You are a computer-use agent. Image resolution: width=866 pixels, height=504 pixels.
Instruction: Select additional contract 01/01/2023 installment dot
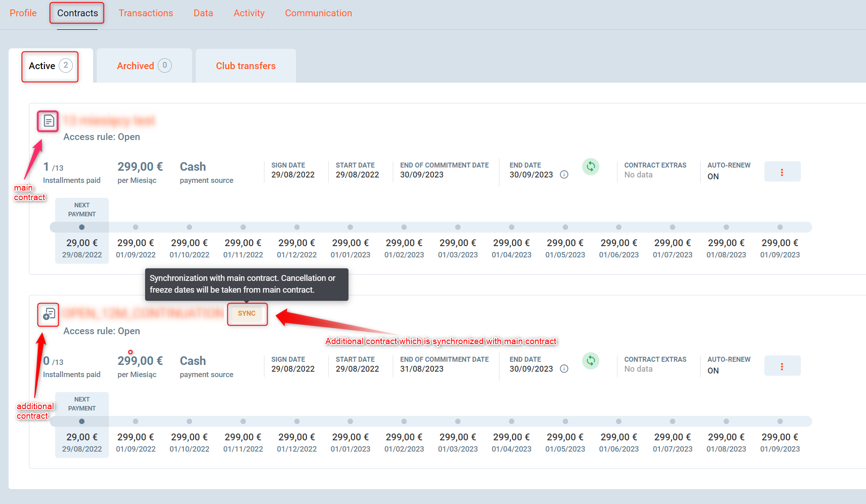(350, 421)
